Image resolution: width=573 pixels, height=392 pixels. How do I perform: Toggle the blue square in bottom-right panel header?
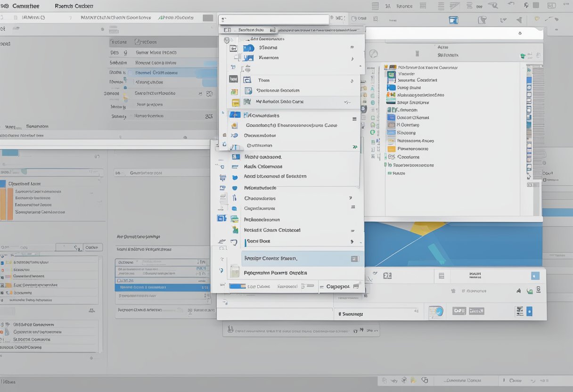[534, 276]
